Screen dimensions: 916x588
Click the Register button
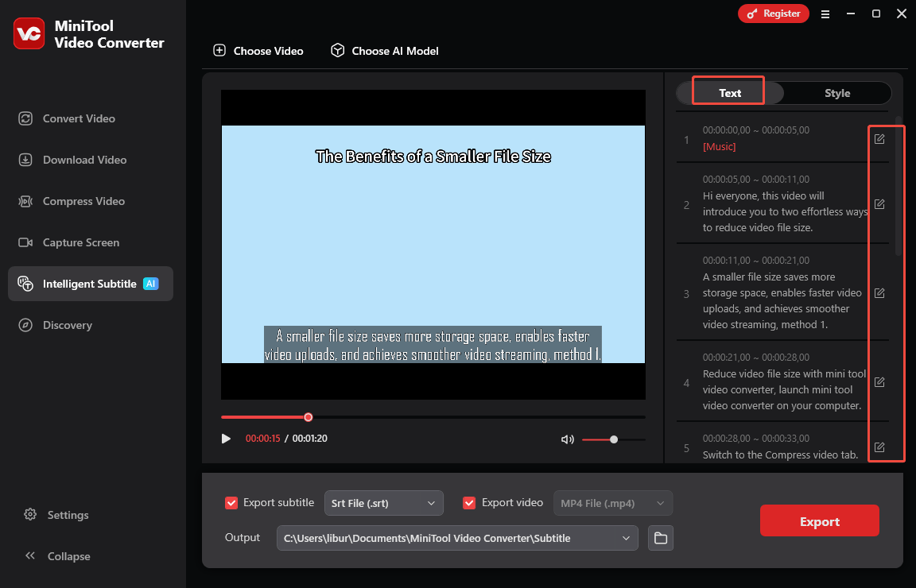773,14
